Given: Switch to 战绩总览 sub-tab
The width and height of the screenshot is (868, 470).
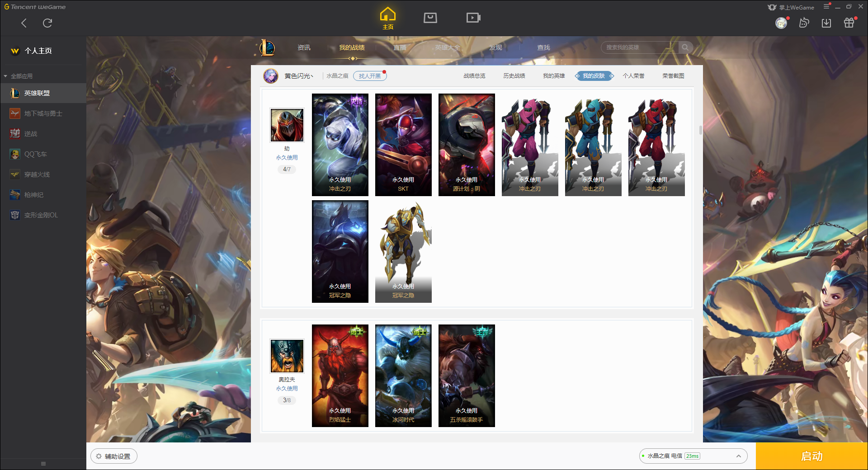Looking at the screenshot, I should tap(474, 76).
